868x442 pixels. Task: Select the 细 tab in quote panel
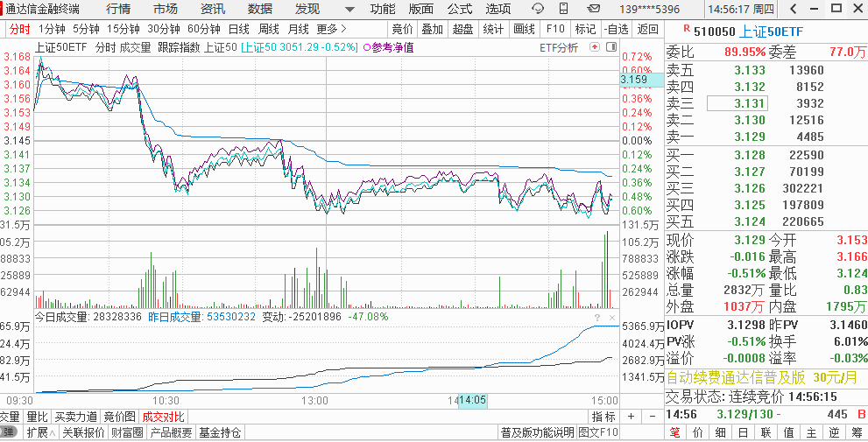point(722,432)
